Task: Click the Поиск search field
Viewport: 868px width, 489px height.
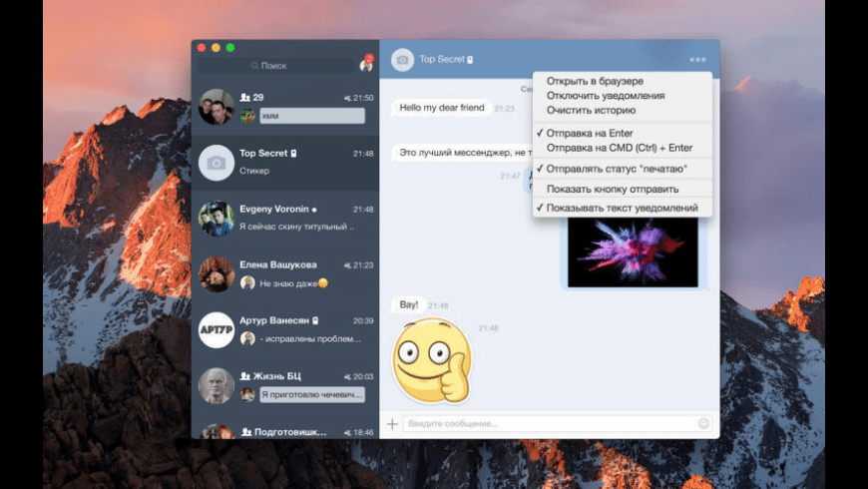Action: coord(275,65)
